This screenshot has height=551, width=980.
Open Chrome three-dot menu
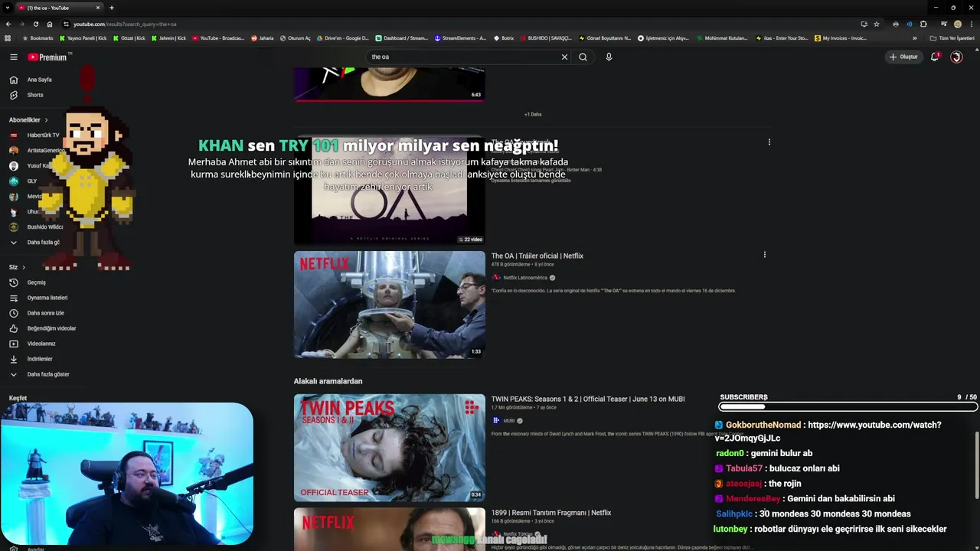(971, 24)
